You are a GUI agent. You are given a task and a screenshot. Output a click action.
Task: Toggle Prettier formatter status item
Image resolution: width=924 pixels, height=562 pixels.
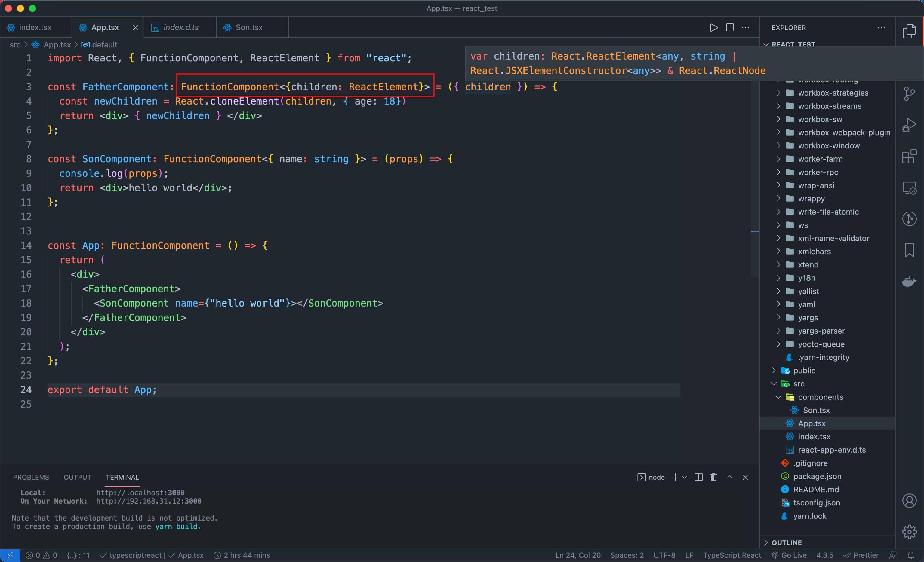coord(861,555)
